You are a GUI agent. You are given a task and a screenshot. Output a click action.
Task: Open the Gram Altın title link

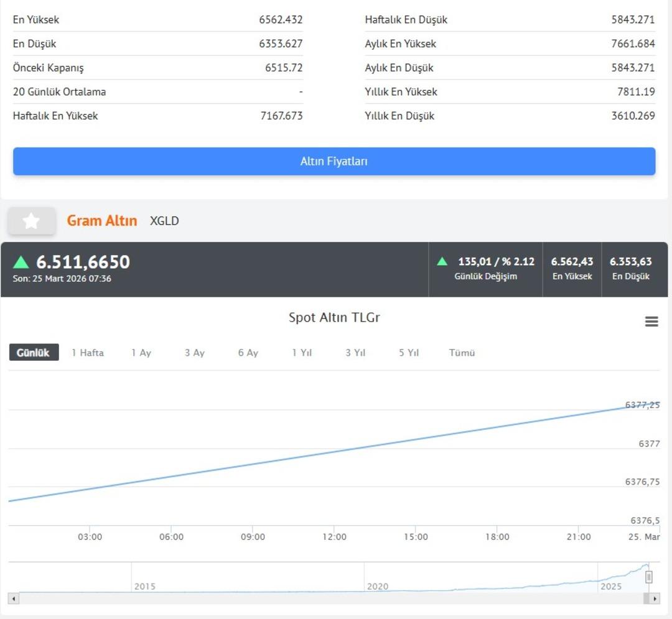tap(102, 221)
